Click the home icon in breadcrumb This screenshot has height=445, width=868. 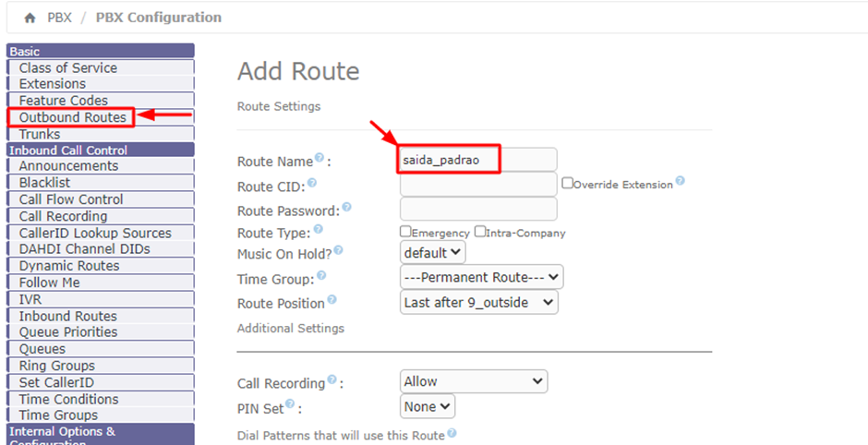(30, 18)
